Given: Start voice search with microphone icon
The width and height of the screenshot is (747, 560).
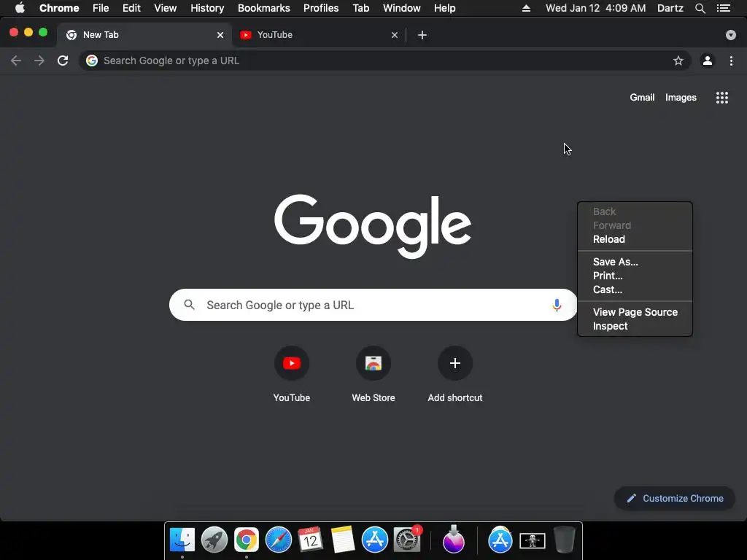Looking at the screenshot, I should (x=557, y=305).
